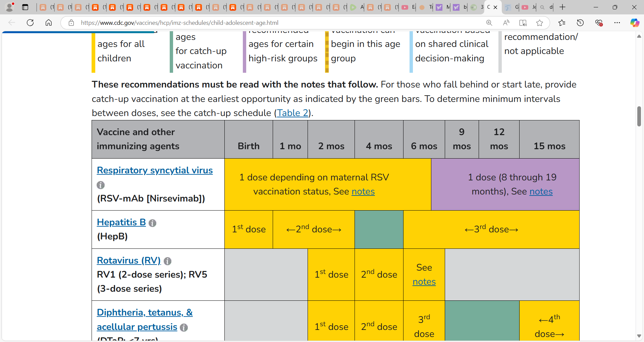Show info icon next to Hepatitis B

tap(152, 223)
